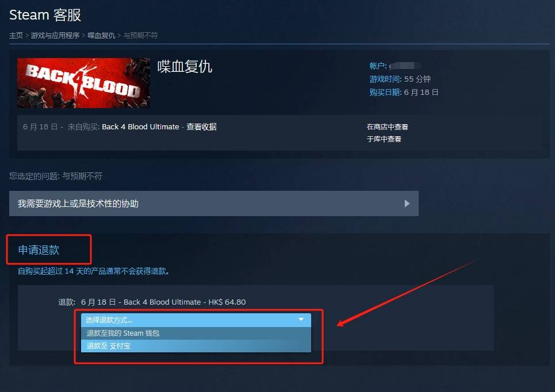Choose 退款至 支付宝 refund option

click(x=196, y=345)
